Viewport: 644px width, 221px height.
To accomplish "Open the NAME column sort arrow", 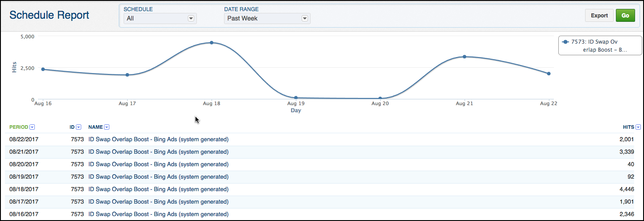I will (x=107, y=127).
